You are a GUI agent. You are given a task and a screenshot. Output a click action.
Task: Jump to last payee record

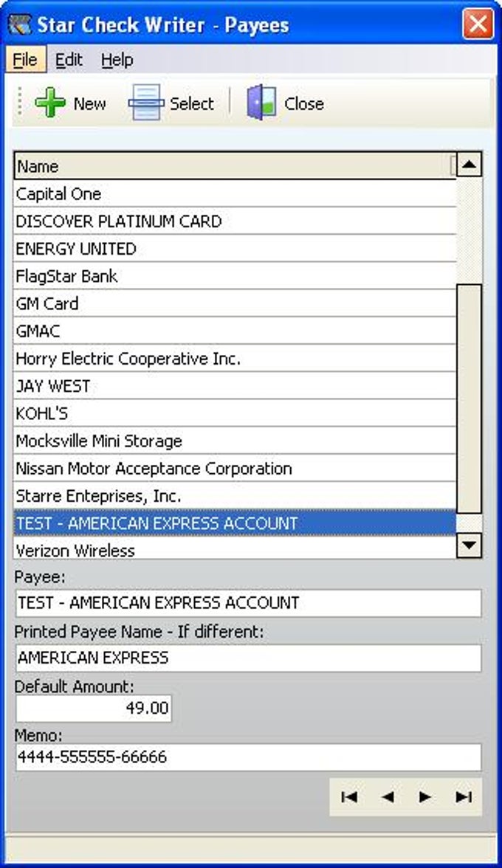tap(464, 796)
